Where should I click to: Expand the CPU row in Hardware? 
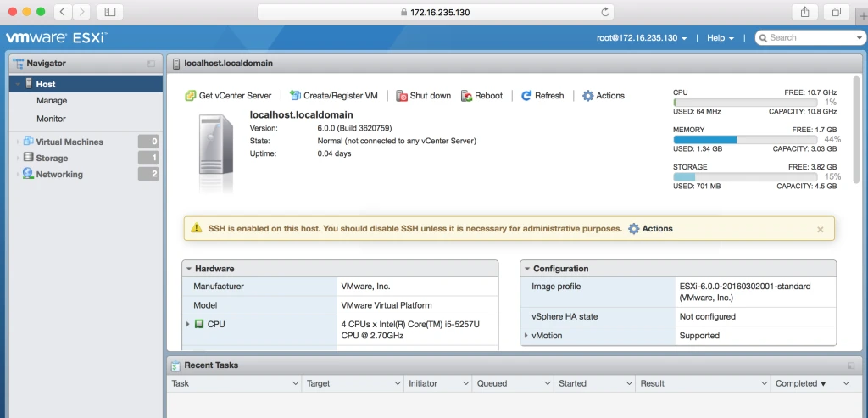click(x=188, y=325)
